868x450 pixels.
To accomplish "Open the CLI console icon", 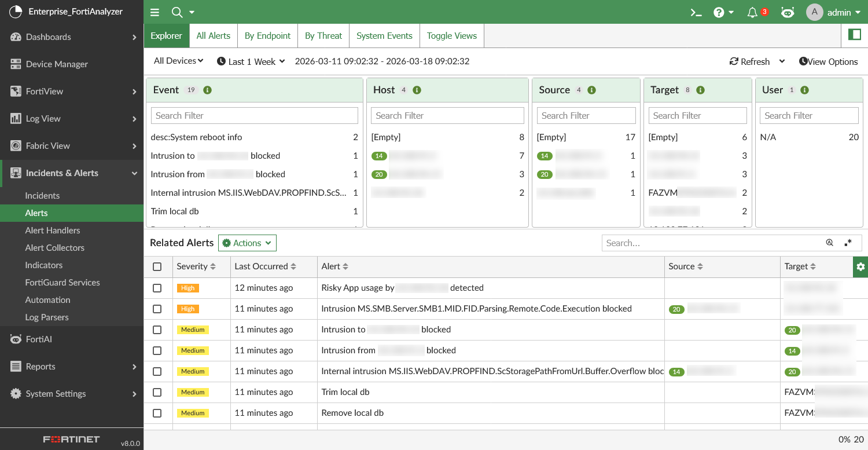I will click(x=696, y=12).
